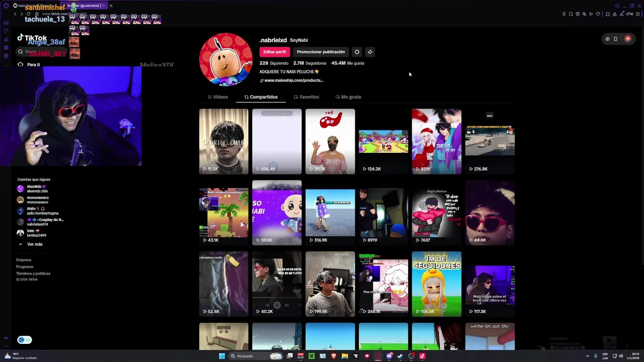
Task: Open the SO NABI video with 59.8K views
Action: (277, 213)
